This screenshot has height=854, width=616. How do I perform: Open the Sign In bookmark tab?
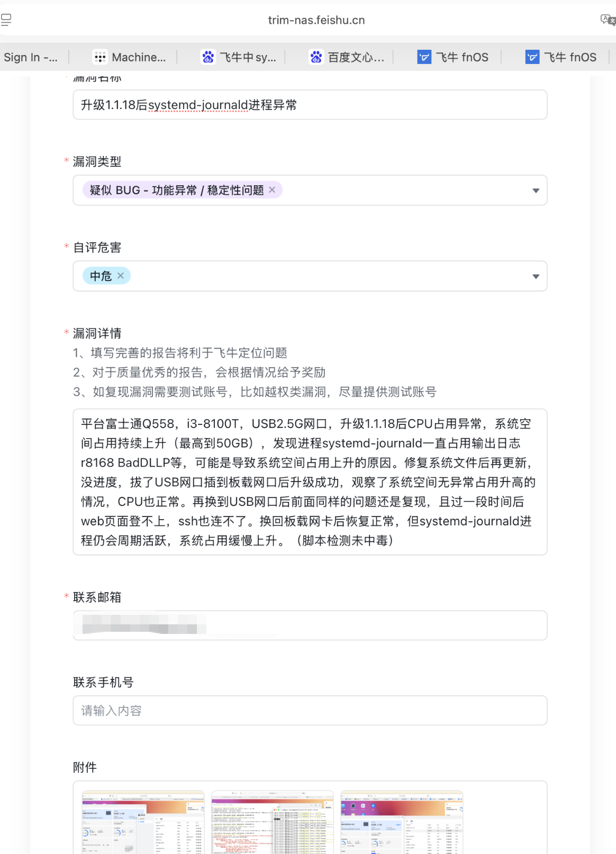pos(31,57)
